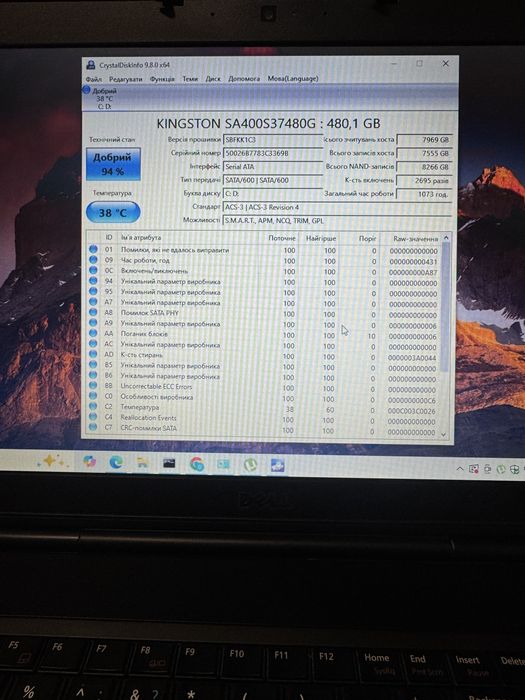This screenshot has height=700, width=525.
Task: Select the Час роботи, год attribute row
Action: (x=263, y=261)
